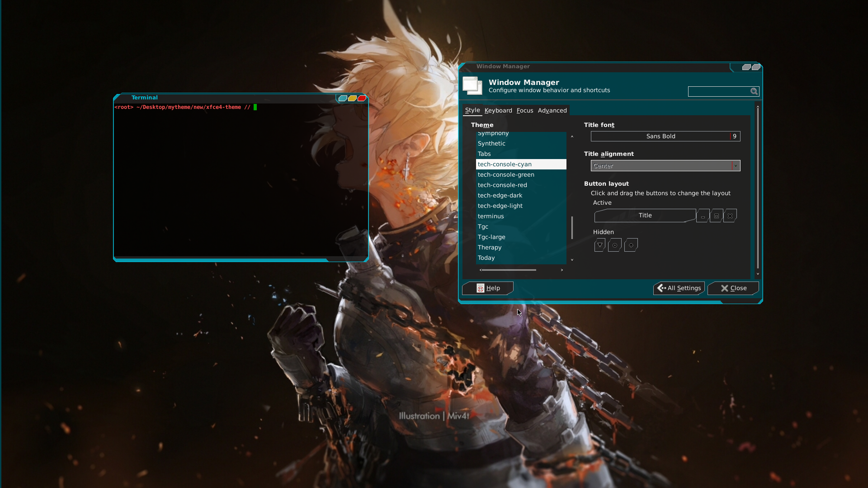Screen dimensions: 868x488
Task: Click the close X button in Active button layout
Action: click(x=730, y=216)
